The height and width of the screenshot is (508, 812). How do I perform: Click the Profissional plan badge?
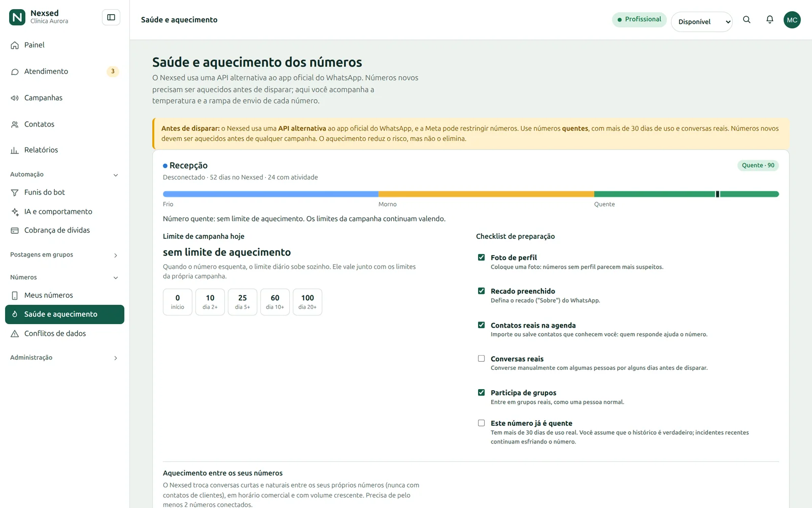(x=639, y=19)
